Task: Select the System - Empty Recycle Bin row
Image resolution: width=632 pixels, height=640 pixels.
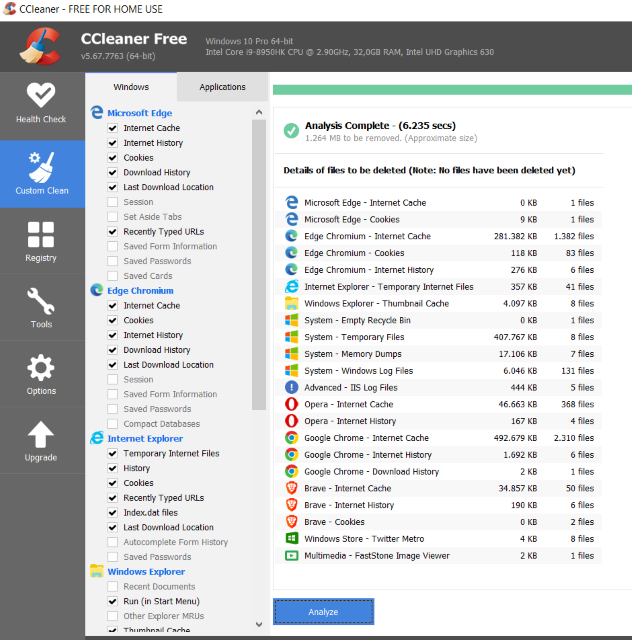Action: [x=438, y=320]
